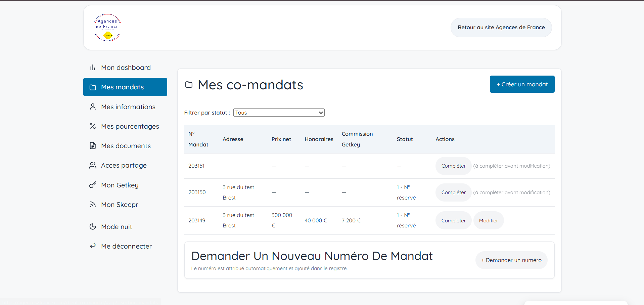Click the key icon beside Mon Getkey
Image resolution: width=644 pixels, height=305 pixels.
pos(93,185)
